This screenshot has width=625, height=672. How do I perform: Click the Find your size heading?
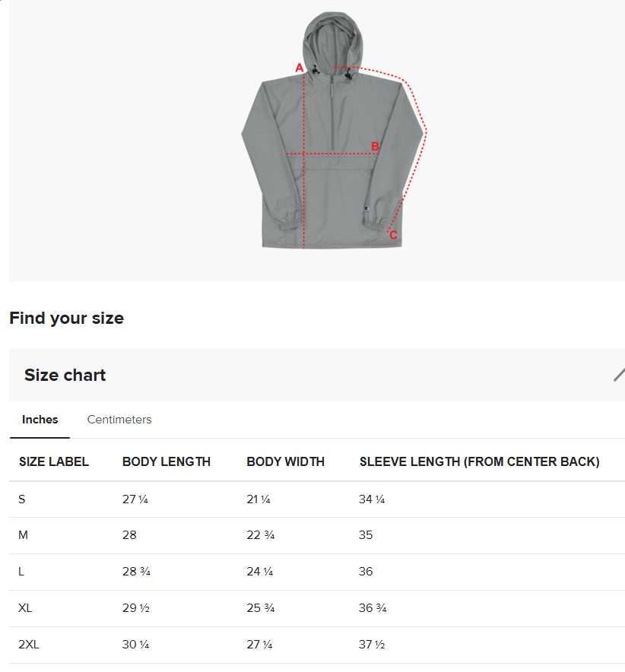66,319
